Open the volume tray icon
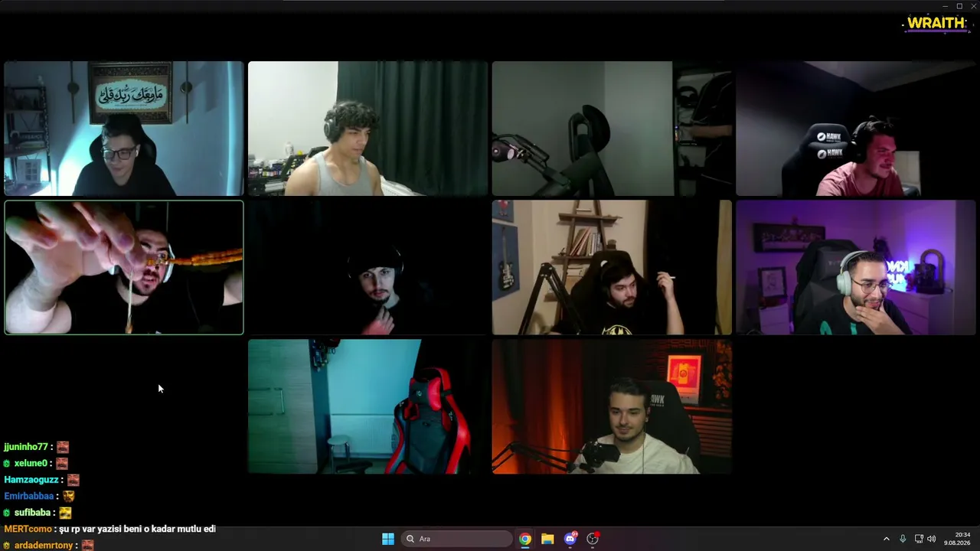The image size is (980, 551). click(x=932, y=539)
